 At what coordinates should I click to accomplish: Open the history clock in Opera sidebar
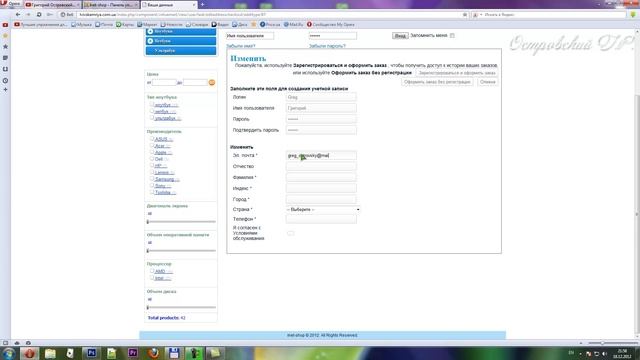click(5, 80)
